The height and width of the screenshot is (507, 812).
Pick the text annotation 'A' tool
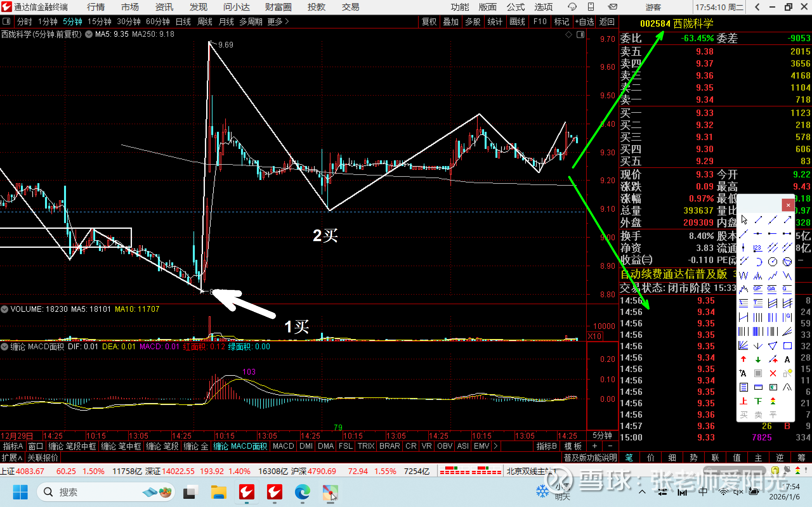pyautogui.click(x=787, y=359)
